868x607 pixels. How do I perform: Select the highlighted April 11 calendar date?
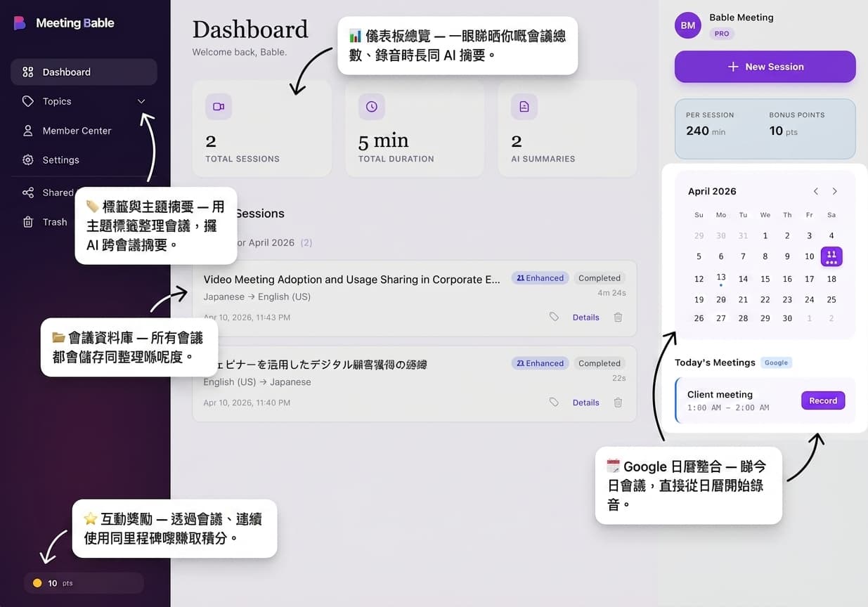click(831, 256)
